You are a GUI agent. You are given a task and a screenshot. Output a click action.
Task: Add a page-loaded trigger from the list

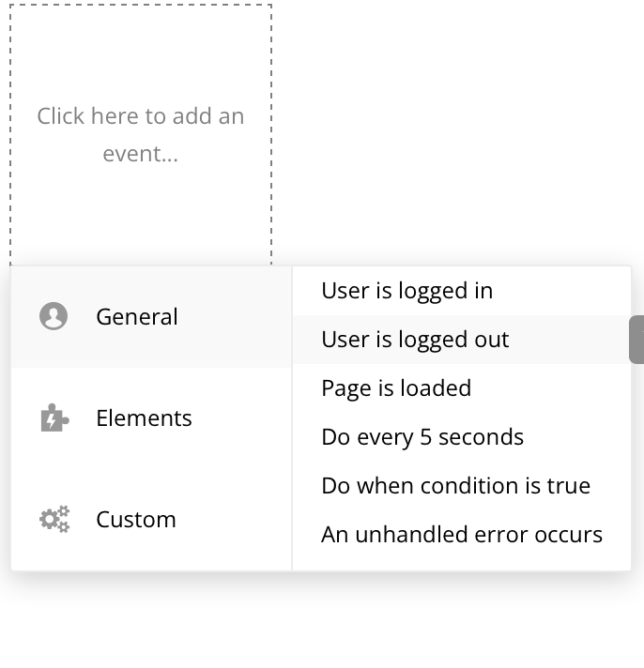(x=396, y=388)
